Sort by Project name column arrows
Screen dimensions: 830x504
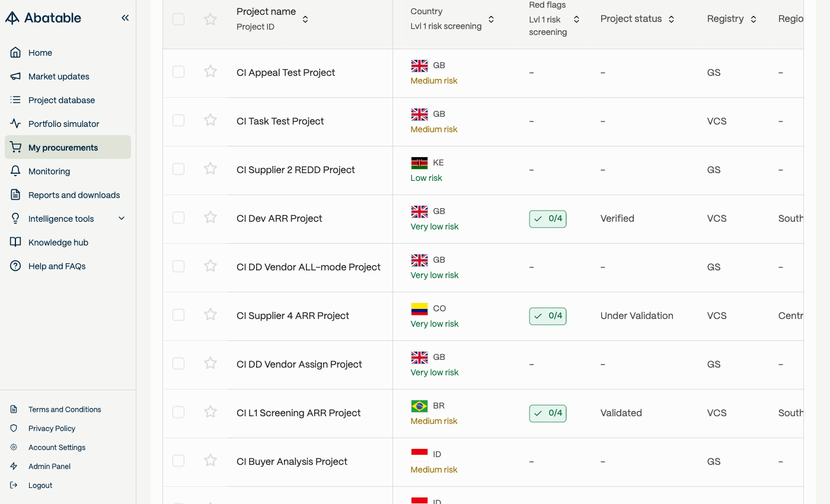305,20
